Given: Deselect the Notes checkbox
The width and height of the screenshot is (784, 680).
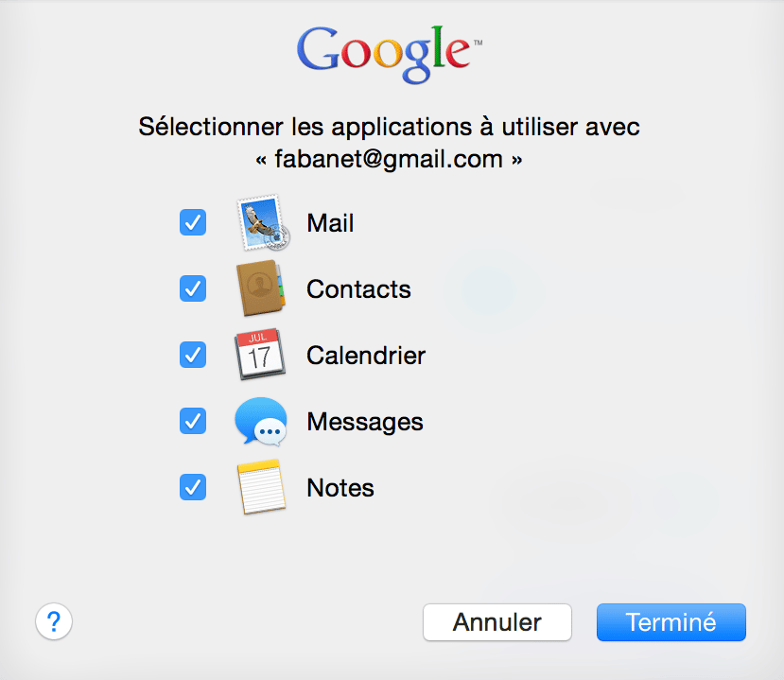Looking at the screenshot, I should pyautogui.click(x=193, y=487).
